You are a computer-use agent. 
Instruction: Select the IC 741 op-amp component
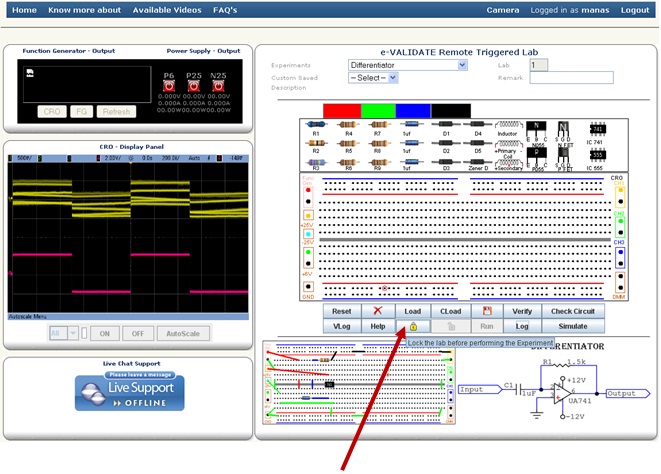coord(598,128)
